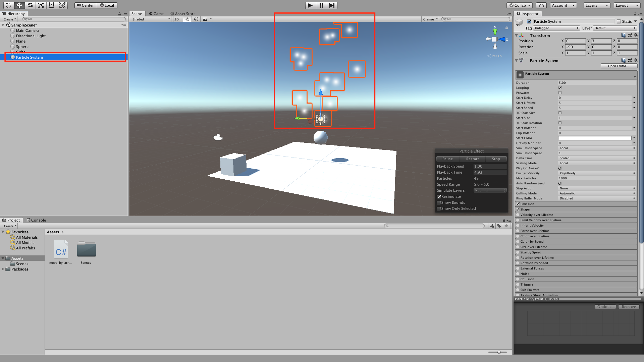Click the Play button
This screenshot has width=644, height=362.
310,5
